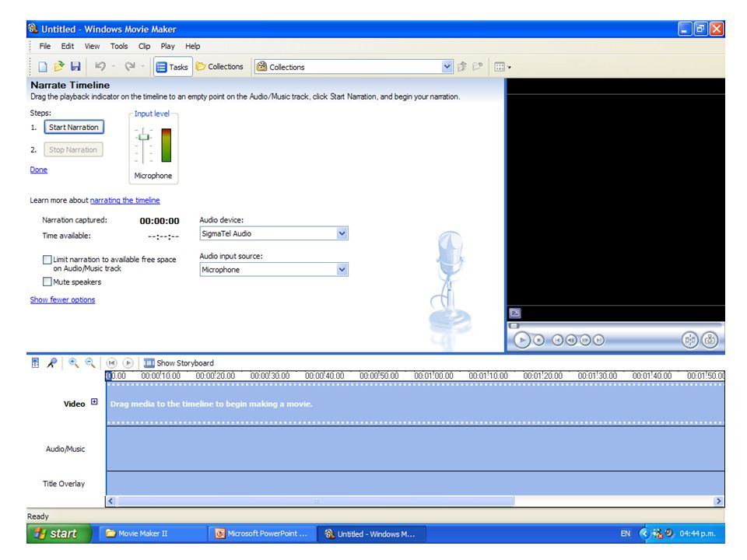The image size is (747, 560).
Task: Click the Start Narration button
Action: coord(74,127)
